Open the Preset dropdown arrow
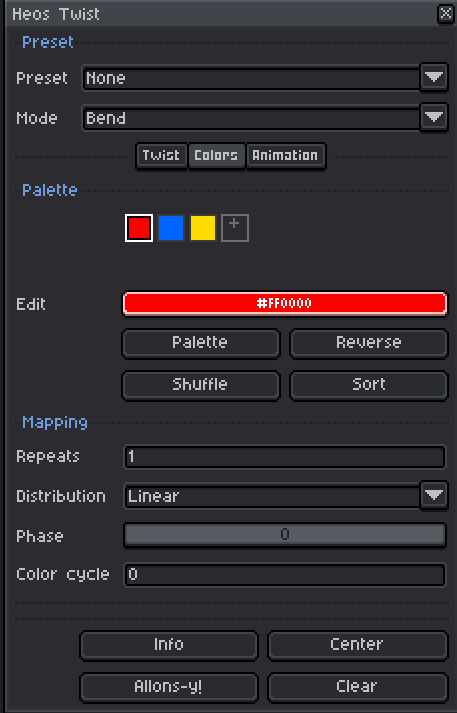This screenshot has height=713, width=457. point(434,78)
